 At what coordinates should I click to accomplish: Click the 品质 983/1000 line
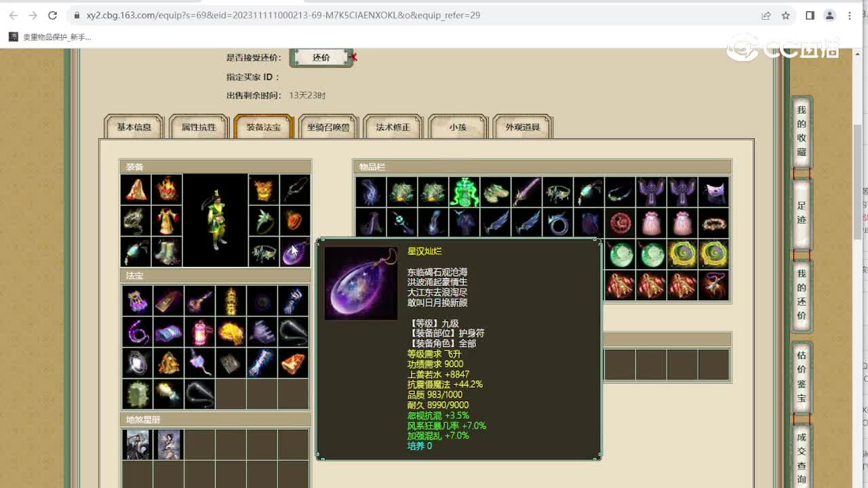[x=435, y=394]
